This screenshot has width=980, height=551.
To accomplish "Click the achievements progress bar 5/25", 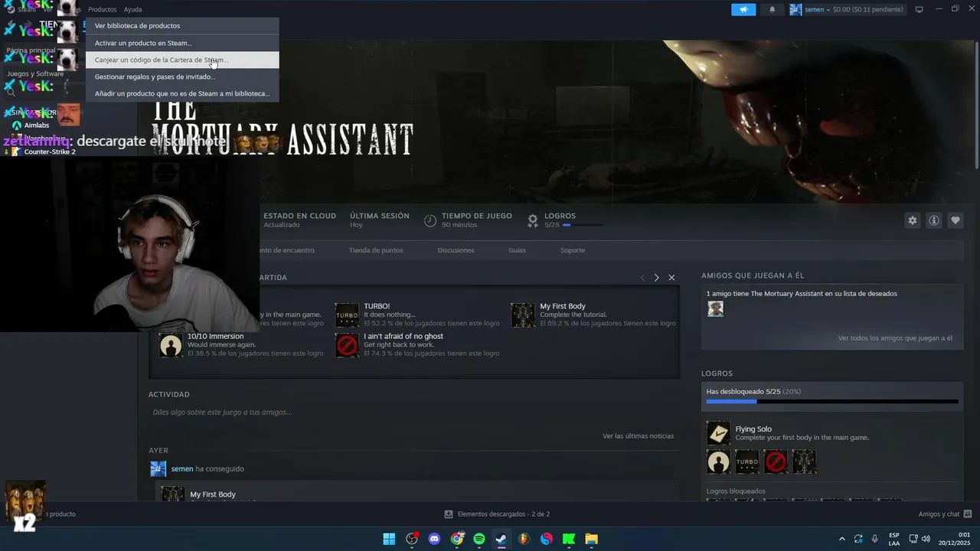I will (832, 401).
